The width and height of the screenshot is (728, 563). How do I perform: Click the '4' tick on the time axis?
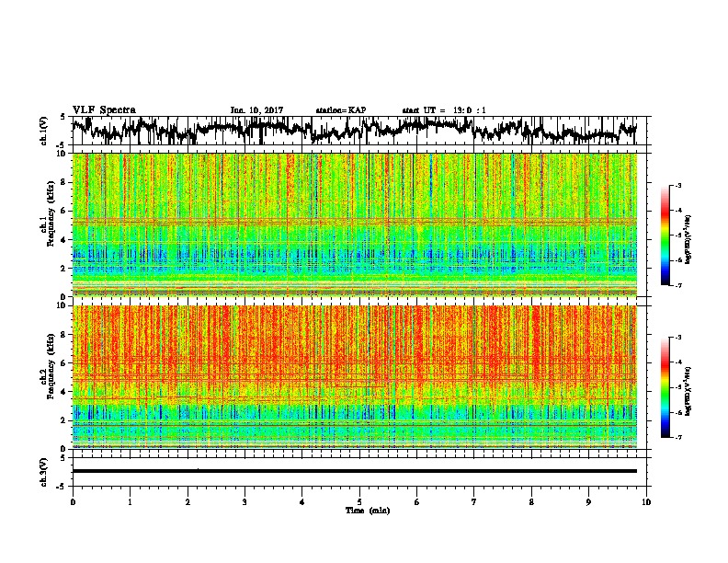click(x=302, y=502)
